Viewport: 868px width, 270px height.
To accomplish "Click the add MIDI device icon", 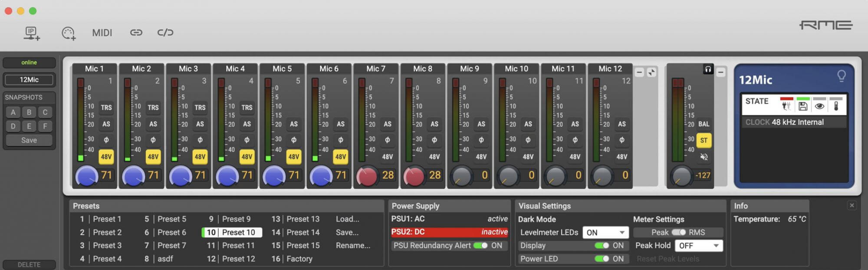I will tap(69, 33).
